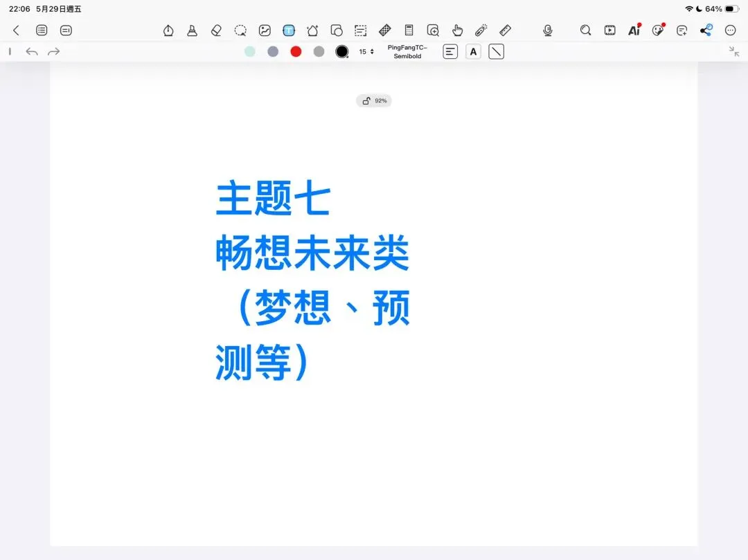Select the laser pointer tool

click(x=481, y=30)
